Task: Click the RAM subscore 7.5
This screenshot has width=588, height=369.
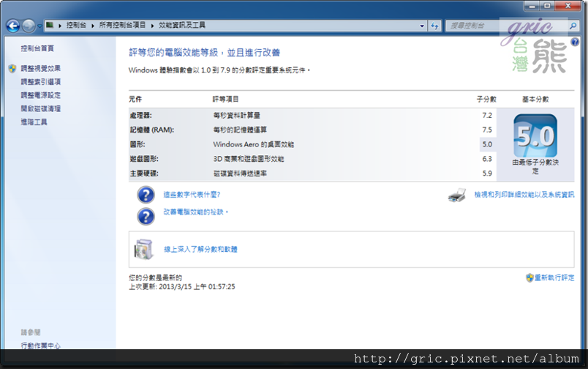Action: click(x=487, y=130)
